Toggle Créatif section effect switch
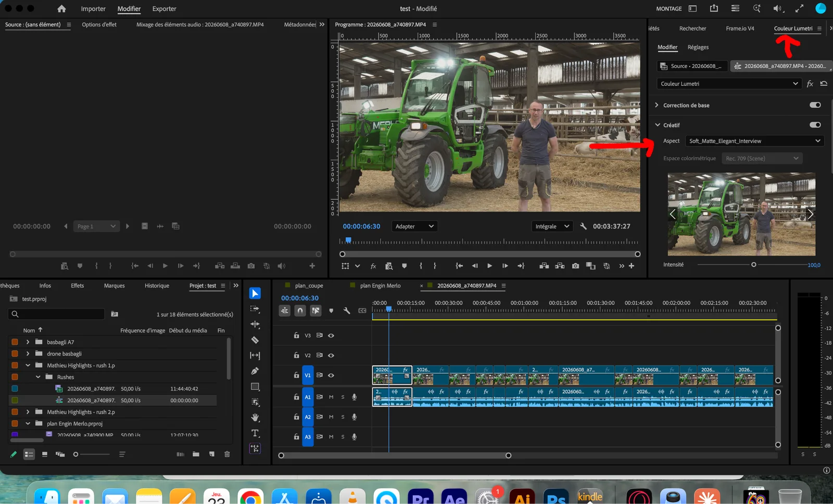833x504 pixels. click(x=815, y=125)
